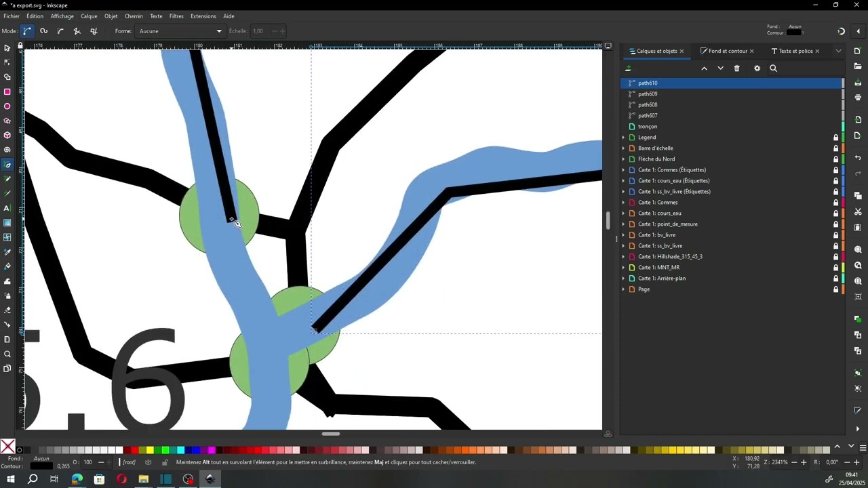
Task: Select the 3D box tool
Action: pyautogui.click(x=7, y=136)
